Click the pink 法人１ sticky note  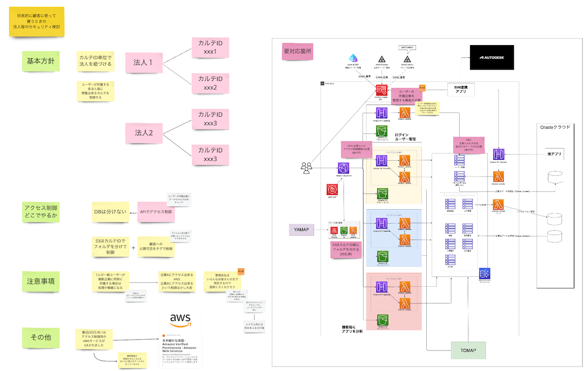(144, 63)
